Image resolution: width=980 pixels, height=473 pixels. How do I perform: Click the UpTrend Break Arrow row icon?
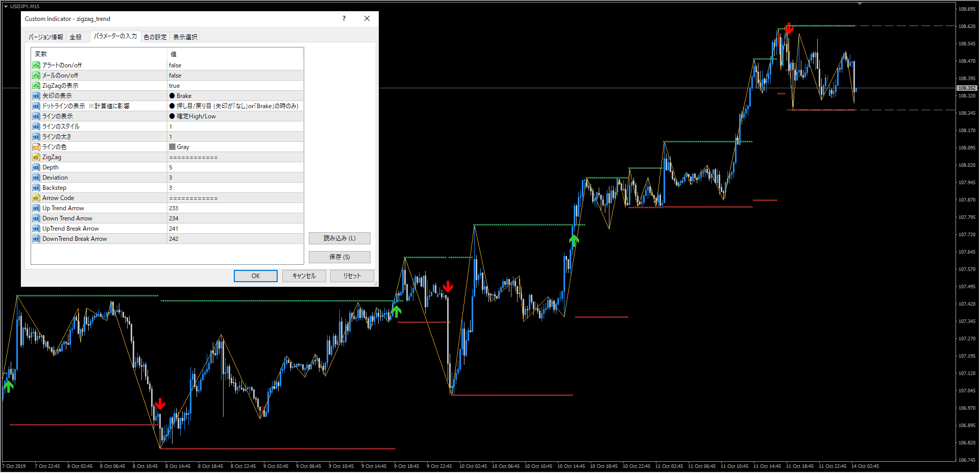(x=36, y=229)
